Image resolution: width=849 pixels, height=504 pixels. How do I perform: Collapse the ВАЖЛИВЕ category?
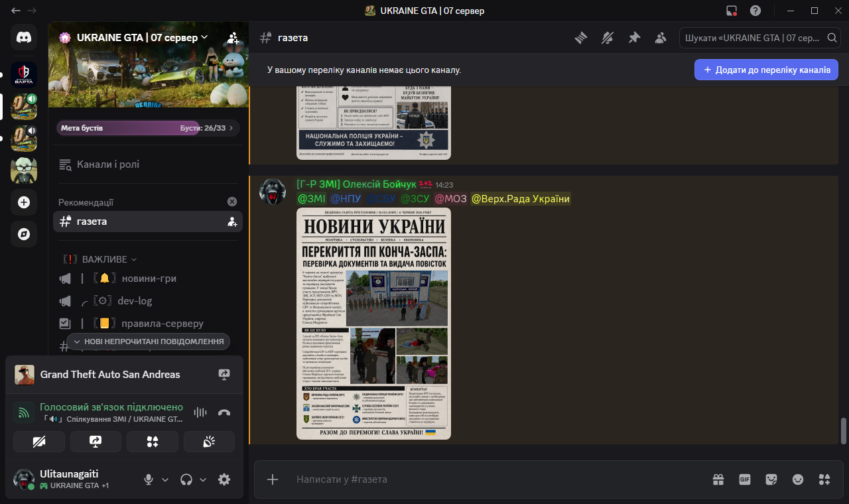tap(101, 259)
